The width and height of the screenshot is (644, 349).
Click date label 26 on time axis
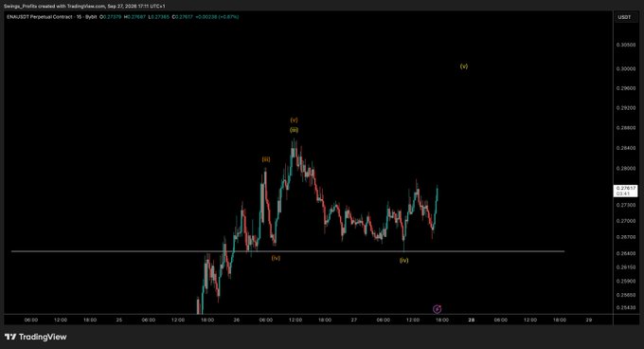(x=237, y=320)
